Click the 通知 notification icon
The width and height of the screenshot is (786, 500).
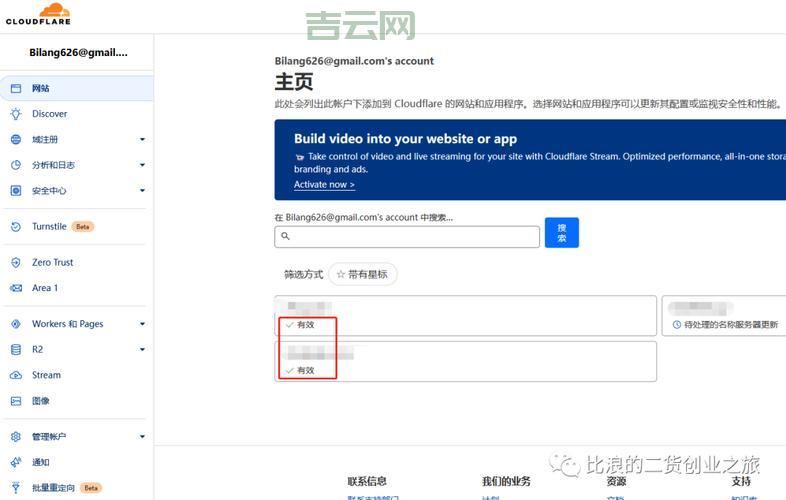click(16, 462)
